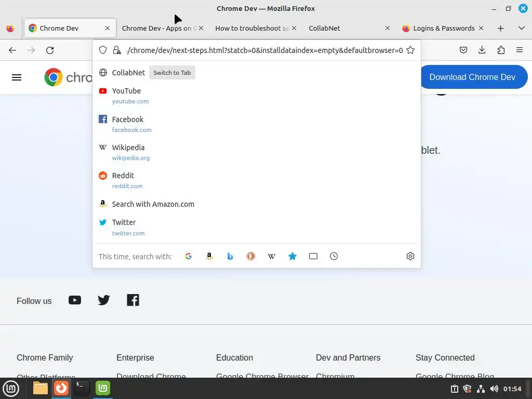Switch to Chrome Dev - Apps tab
This screenshot has height=399, width=532.
point(158,28)
